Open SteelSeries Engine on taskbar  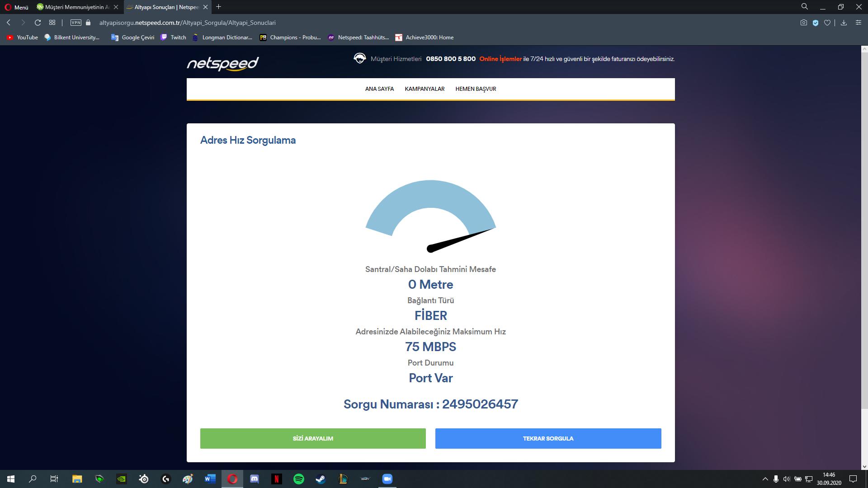[144, 479]
